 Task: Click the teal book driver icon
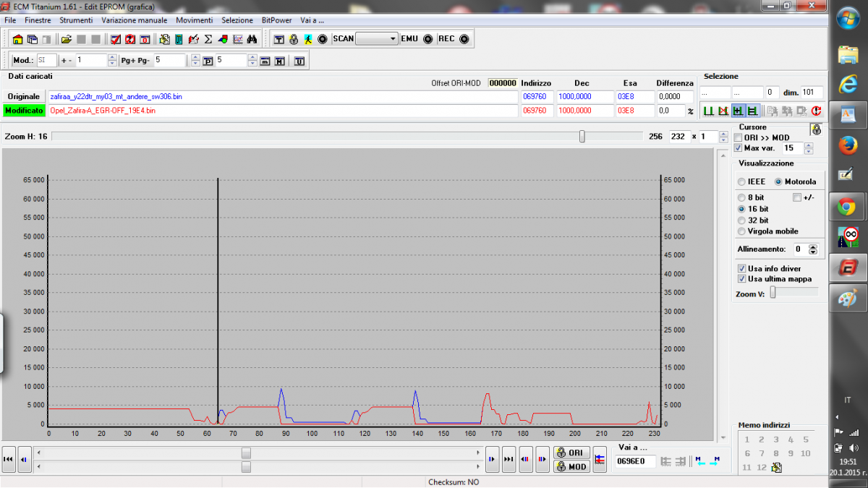[179, 39]
